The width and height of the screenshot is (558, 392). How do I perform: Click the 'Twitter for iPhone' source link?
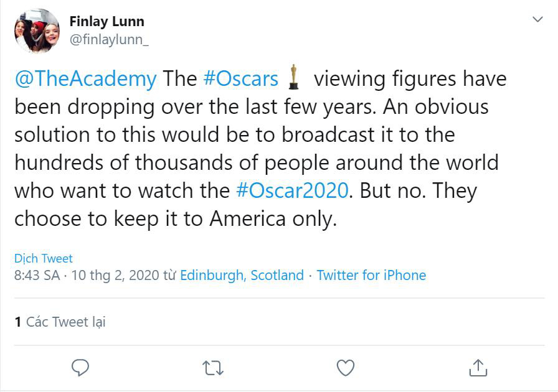[x=372, y=275]
